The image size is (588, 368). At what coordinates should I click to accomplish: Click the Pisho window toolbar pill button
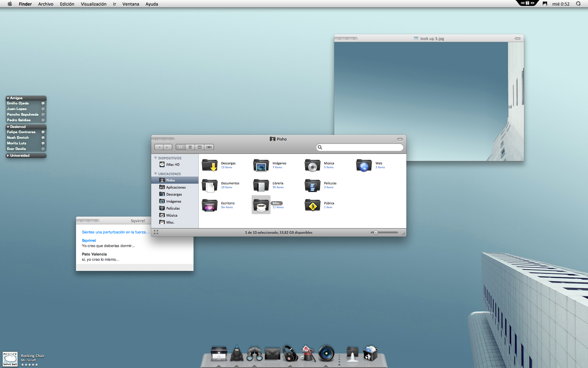coord(400,139)
